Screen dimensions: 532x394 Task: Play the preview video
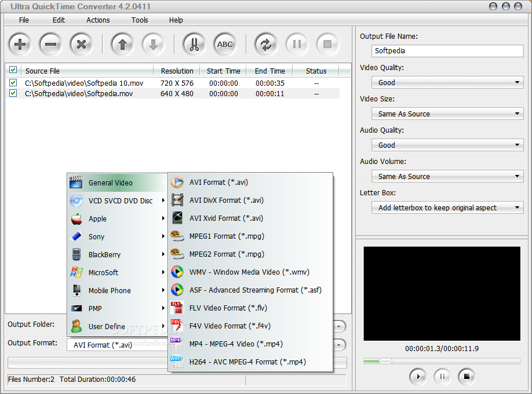tap(418, 377)
